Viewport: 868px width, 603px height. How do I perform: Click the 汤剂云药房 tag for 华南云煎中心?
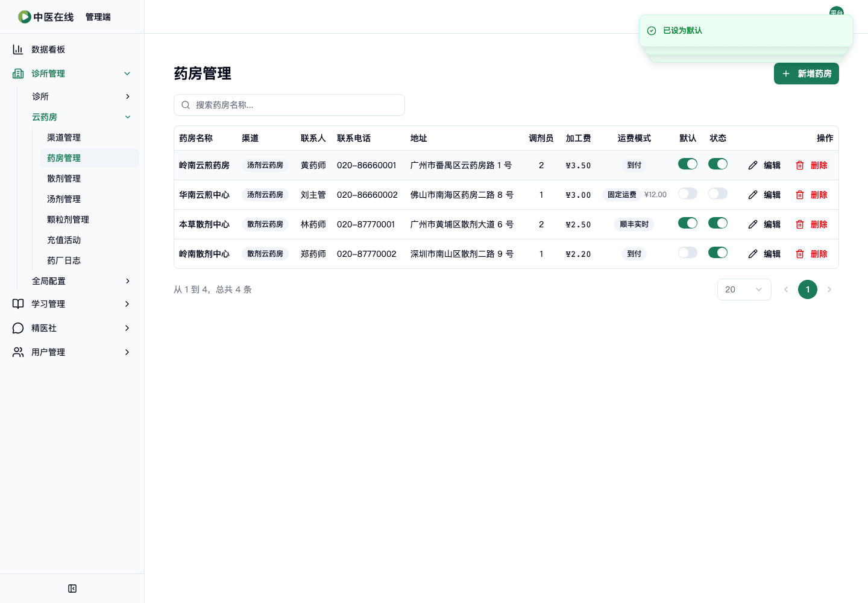[265, 195]
